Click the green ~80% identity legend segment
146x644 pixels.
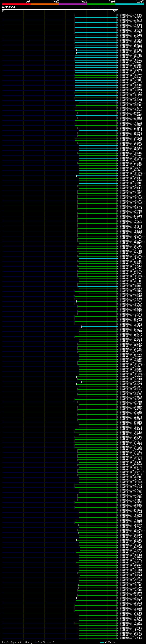coord(101,4)
